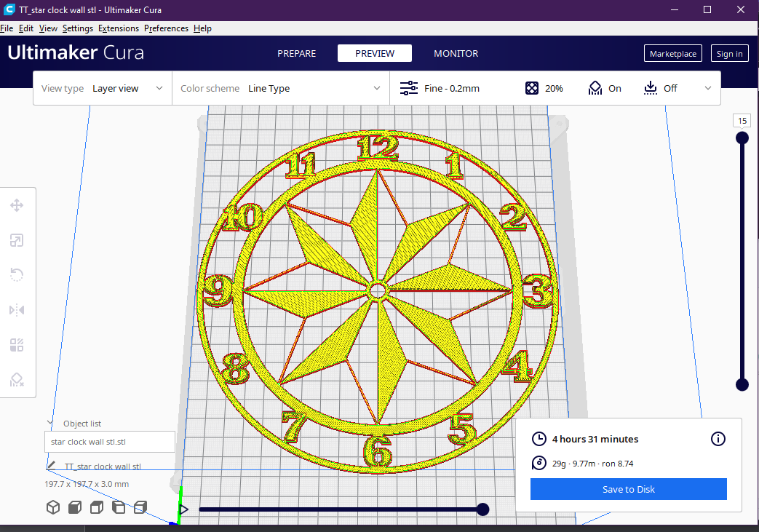
Task: Select star clock wall stl.stl in Object list
Action: (109, 442)
